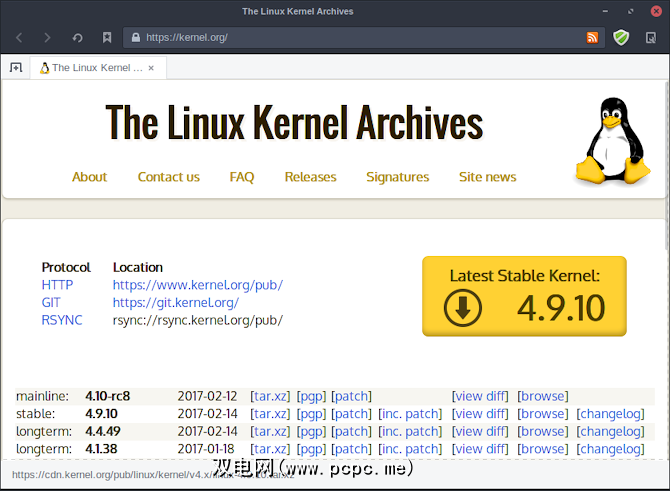
Task: Open the About menu item
Action: click(x=89, y=177)
